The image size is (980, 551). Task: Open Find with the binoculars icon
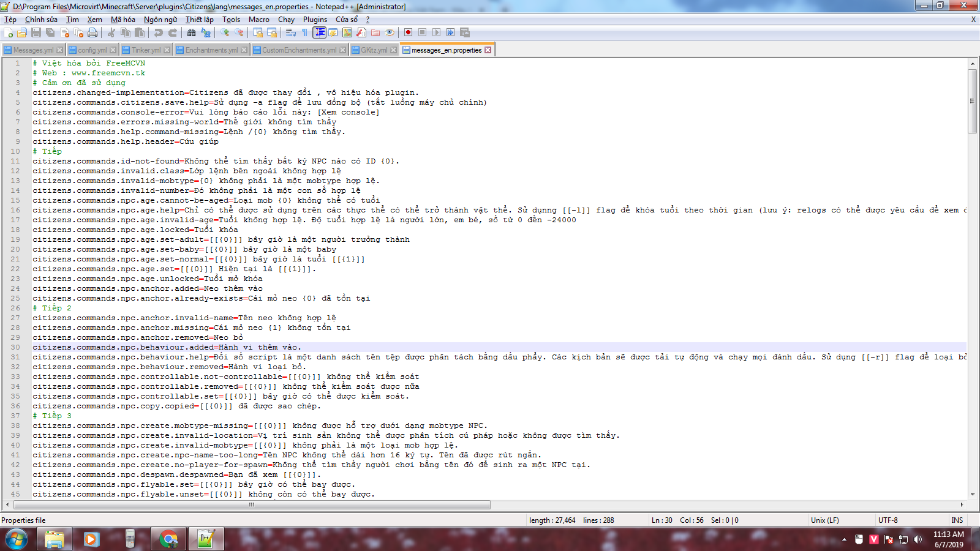pyautogui.click(x=192, y=32)
